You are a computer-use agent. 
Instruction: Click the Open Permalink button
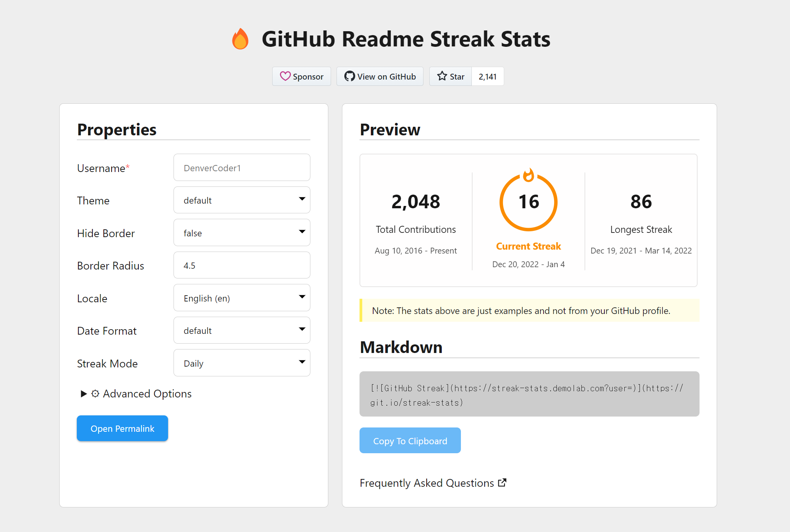(x=122, y=428)
